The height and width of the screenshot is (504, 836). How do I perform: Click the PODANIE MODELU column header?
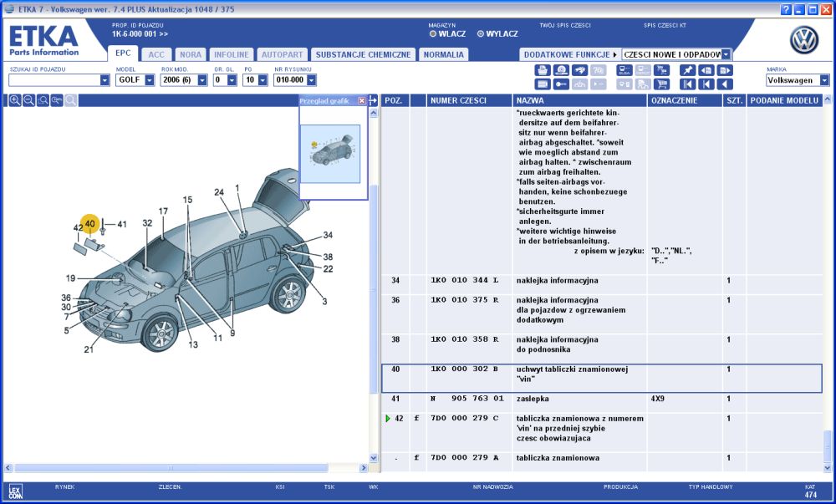coord(784,100)
